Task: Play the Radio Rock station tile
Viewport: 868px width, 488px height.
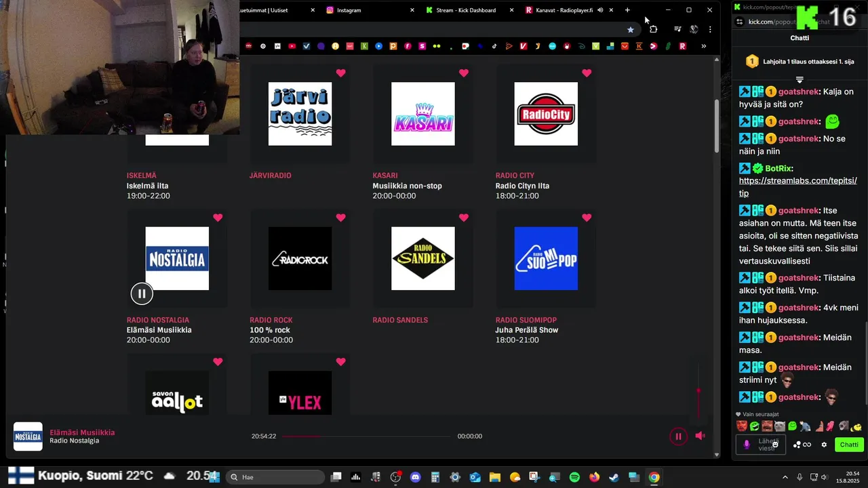Action: (300, 258)
